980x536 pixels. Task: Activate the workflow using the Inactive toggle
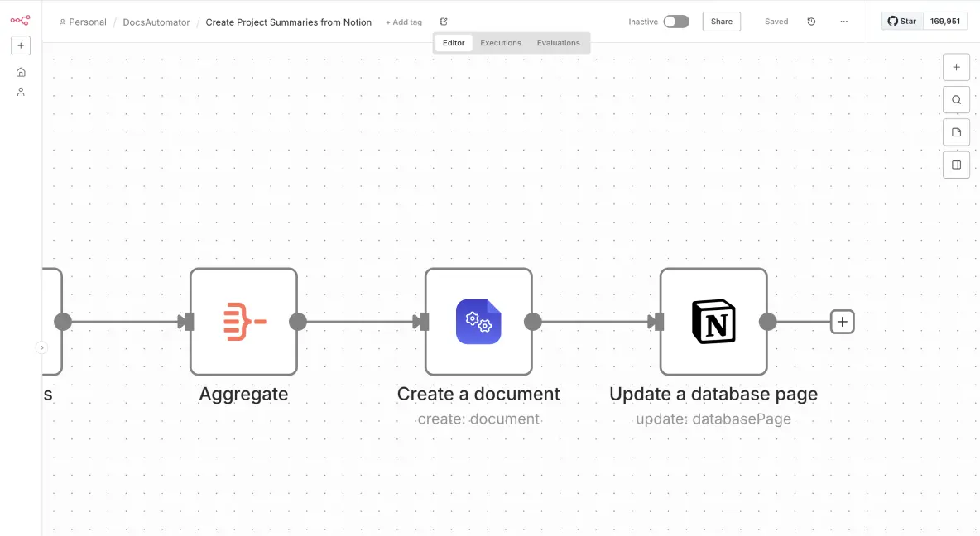tap(676, 21)
